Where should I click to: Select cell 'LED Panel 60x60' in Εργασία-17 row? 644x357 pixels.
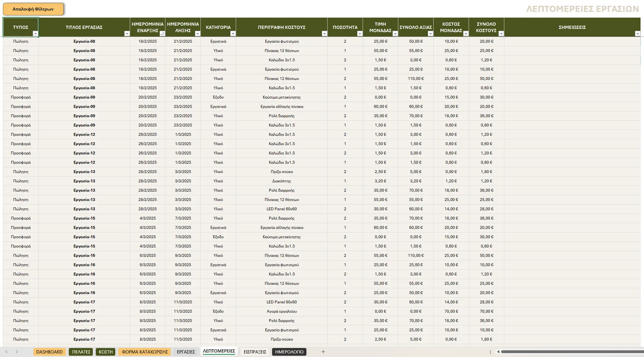click(282, 302)
